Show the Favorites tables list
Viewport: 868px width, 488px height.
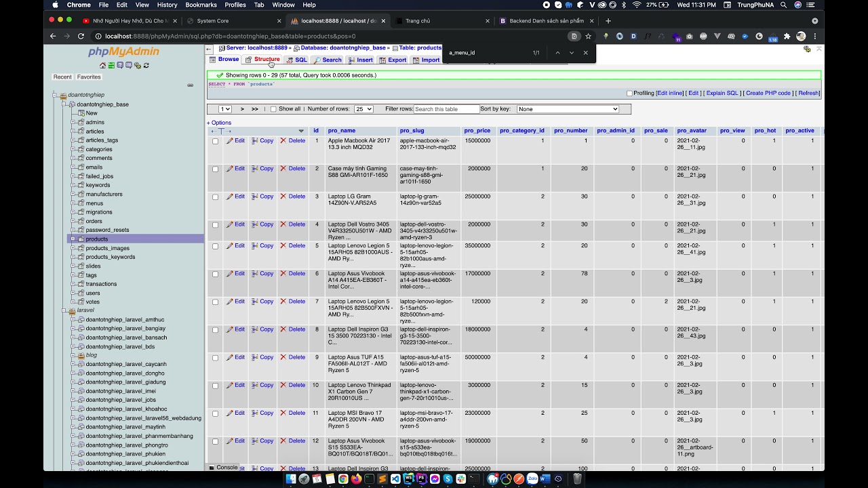coord(89,77)
